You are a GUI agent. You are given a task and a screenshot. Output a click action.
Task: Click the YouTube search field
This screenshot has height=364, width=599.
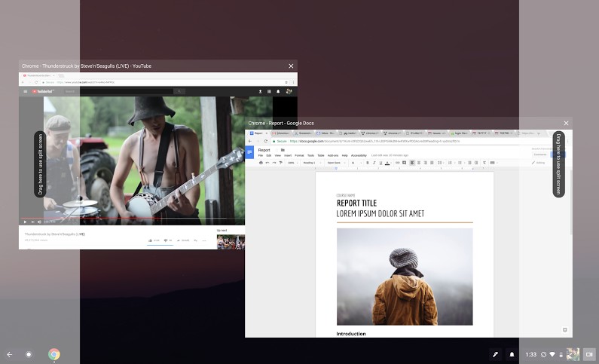pyautogui.click(x=118, y=91)
